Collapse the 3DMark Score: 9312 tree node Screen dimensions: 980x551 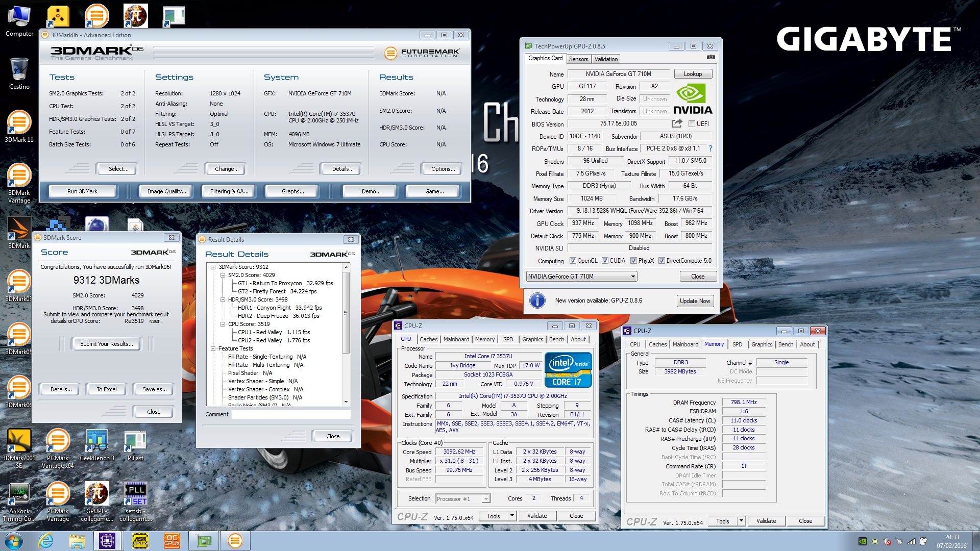213,267
